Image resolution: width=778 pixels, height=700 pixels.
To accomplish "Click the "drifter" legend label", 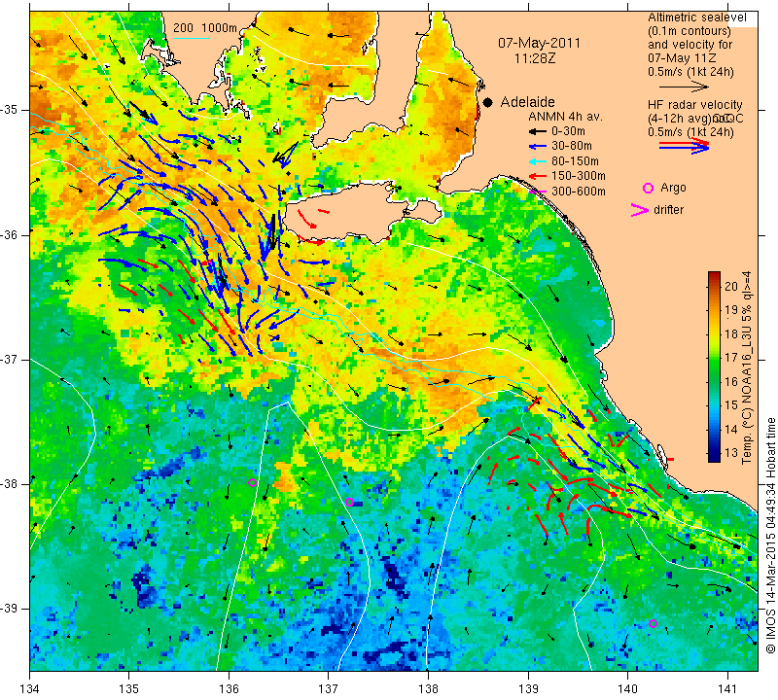I will click(x=668, y=210).
